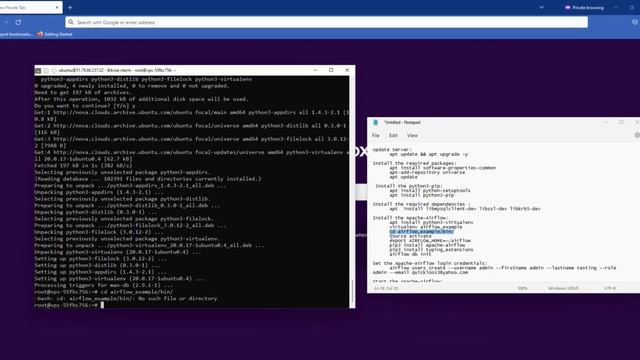Click 'apt update && apt upgrade -y' in Notepad
Viewport: 640px width, 360px height.
(x=429, y=154)
